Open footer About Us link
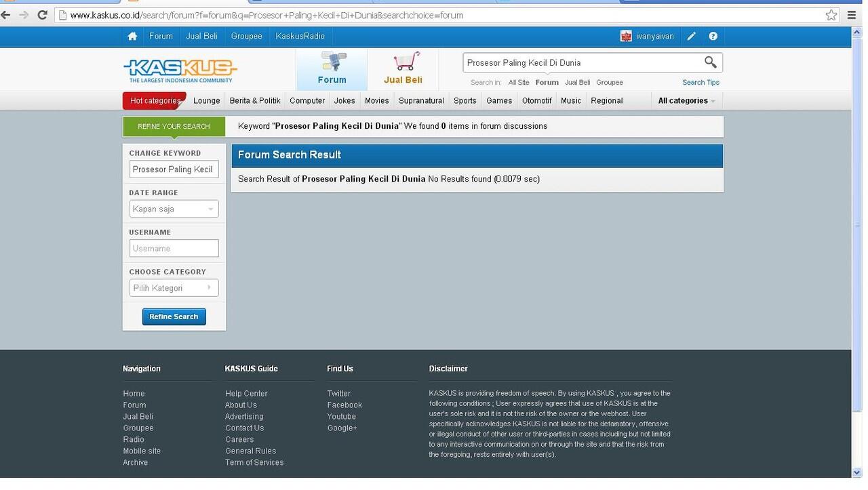The width and height of the screenshot is (868, 490). [x=241, y=405]
